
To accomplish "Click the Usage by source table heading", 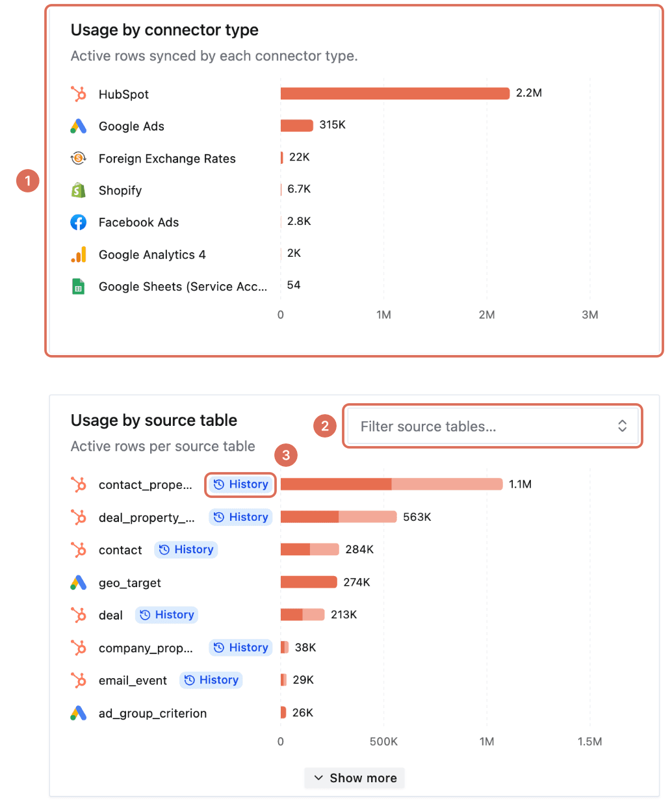I will (154, 421).
